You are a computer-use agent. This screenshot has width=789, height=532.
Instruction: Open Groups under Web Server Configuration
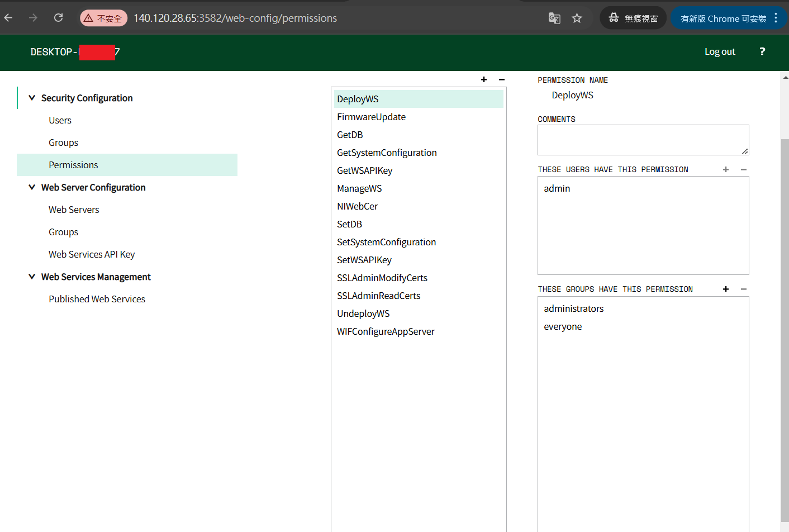(63, 232)
